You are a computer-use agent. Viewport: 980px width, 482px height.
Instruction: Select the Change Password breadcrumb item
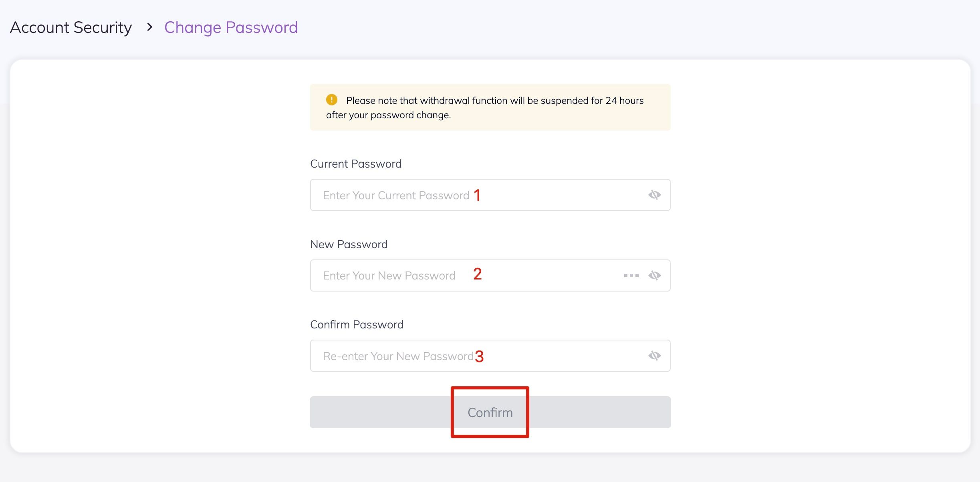coord(231,28)
